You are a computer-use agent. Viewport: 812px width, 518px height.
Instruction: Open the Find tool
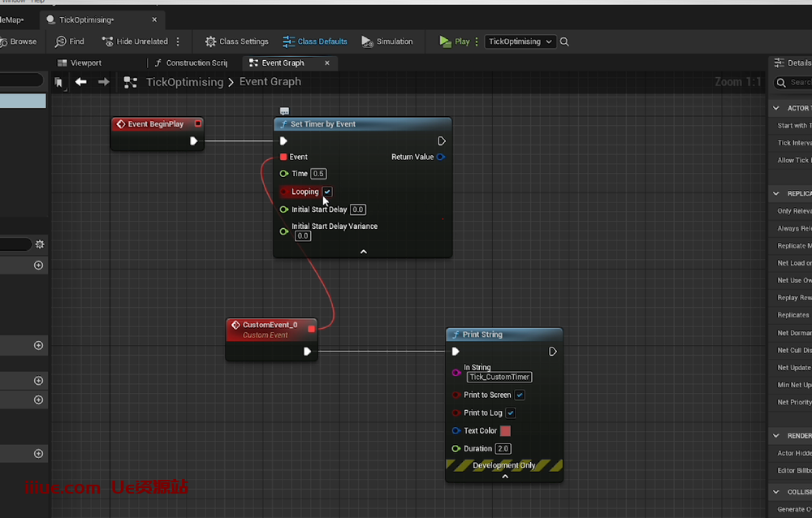[x=70, y=41]
